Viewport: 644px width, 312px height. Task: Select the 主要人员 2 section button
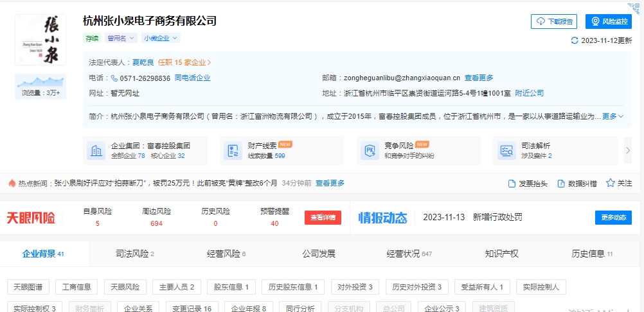click(x=177, y=287)
